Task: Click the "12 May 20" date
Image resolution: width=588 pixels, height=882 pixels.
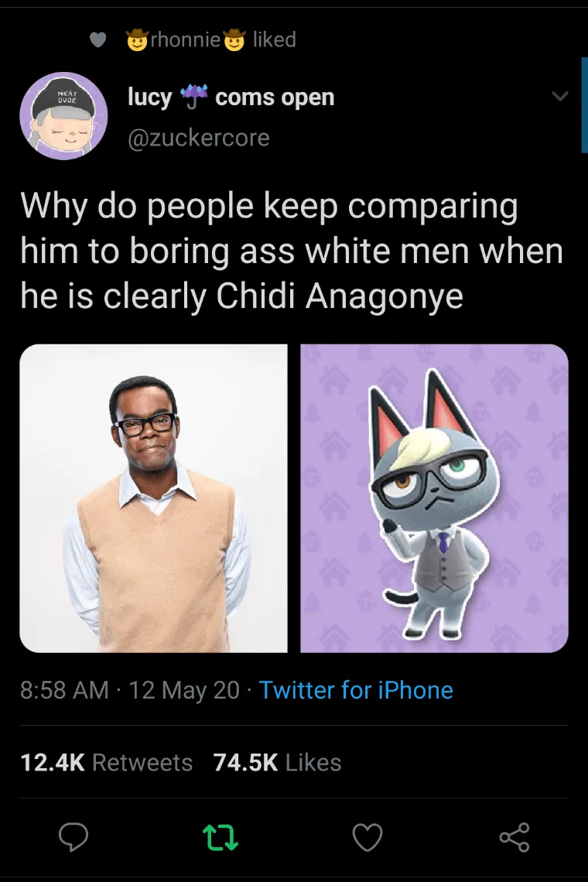Action: pos(185,690)
